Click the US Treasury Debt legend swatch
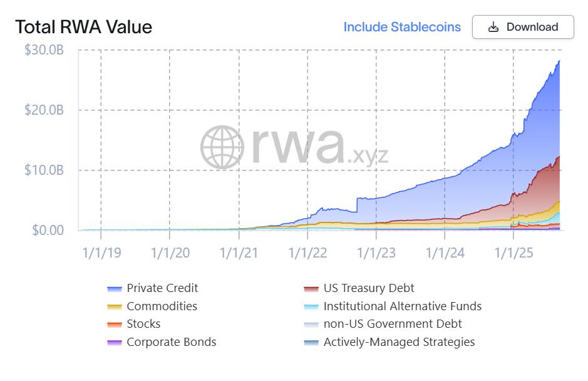 (311, 289)
